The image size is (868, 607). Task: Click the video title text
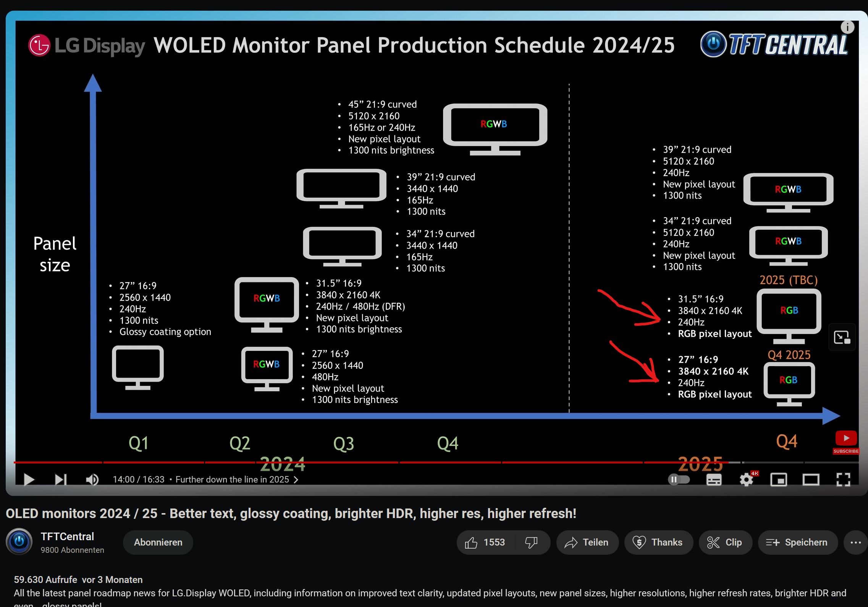click(291, 513)
